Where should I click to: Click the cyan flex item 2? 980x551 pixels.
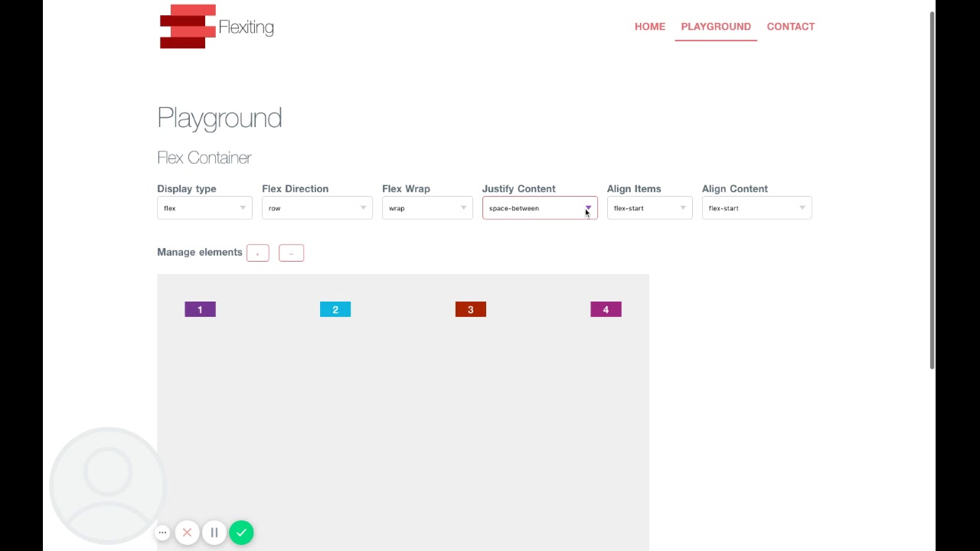[335, 309]
